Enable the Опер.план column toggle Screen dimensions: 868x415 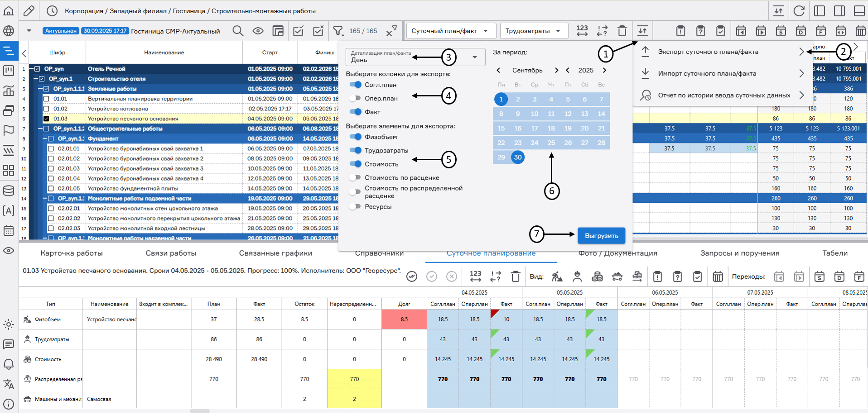point(356,98)
